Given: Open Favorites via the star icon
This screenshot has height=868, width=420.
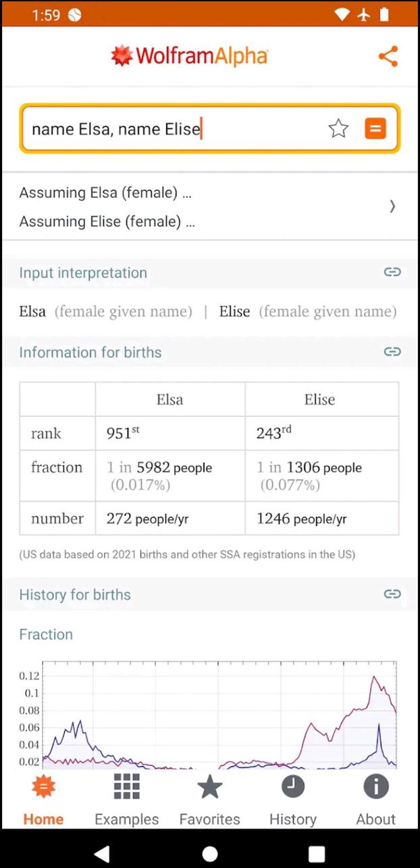Looking at the screenshot, I should coord(209,786).
